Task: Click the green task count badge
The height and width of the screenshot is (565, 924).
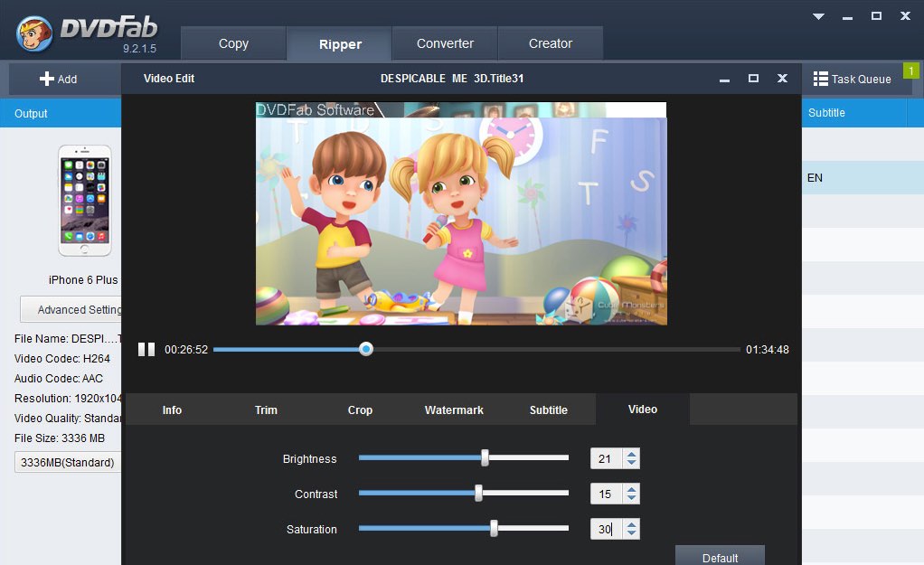Action: point(911,71)
